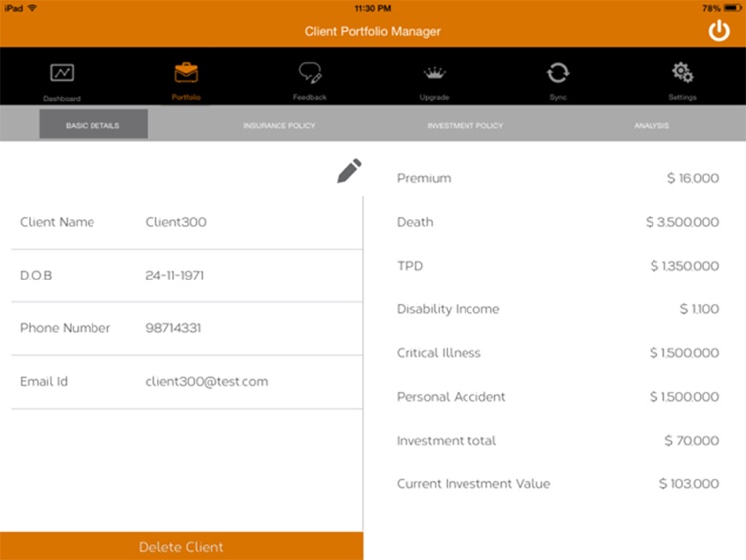Open the Analysis tab
This screenshot has width=746, height=560.
[x=652, y=125]
